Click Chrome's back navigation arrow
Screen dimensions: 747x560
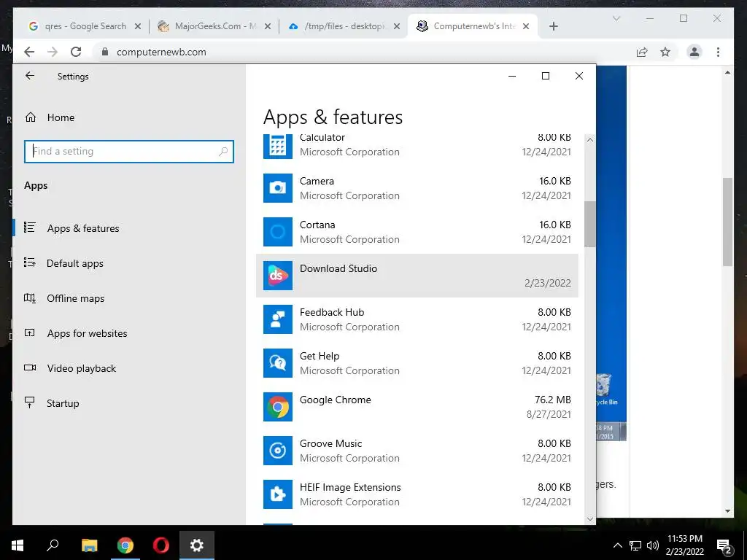coord(29,52)
